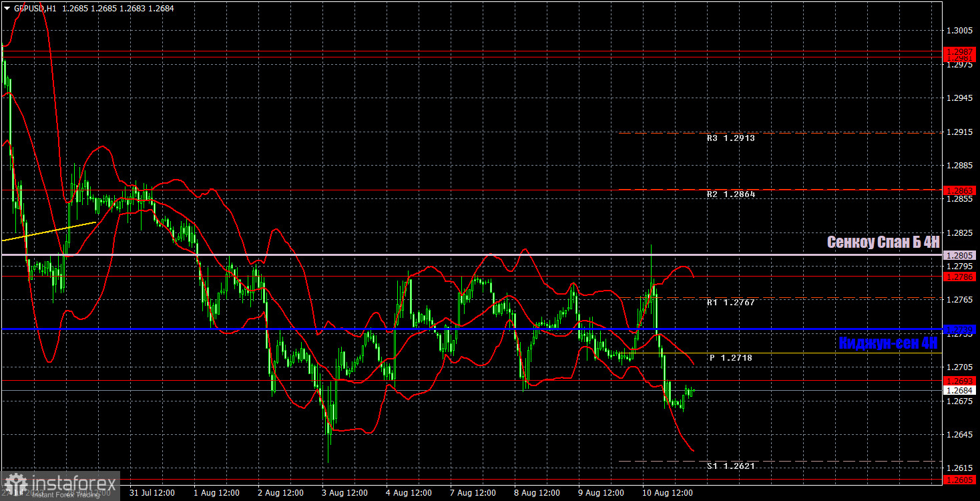980x501 pixels.
Task: Select the 1.2945 price axis tick
Action: pyautogui.click(x=959, y=99)
